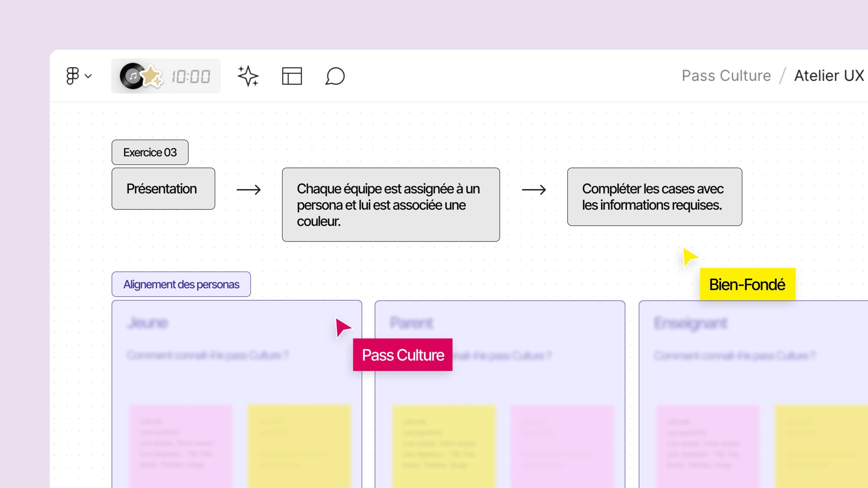
Task: Open the AI sparkle tools
Action: (248, 76)
